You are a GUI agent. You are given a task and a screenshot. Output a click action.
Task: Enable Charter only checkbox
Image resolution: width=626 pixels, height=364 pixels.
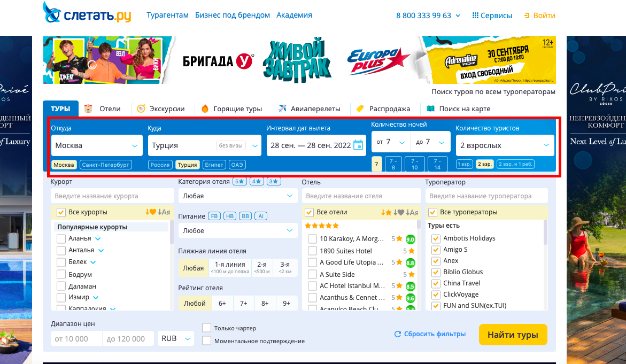[206, 328]
